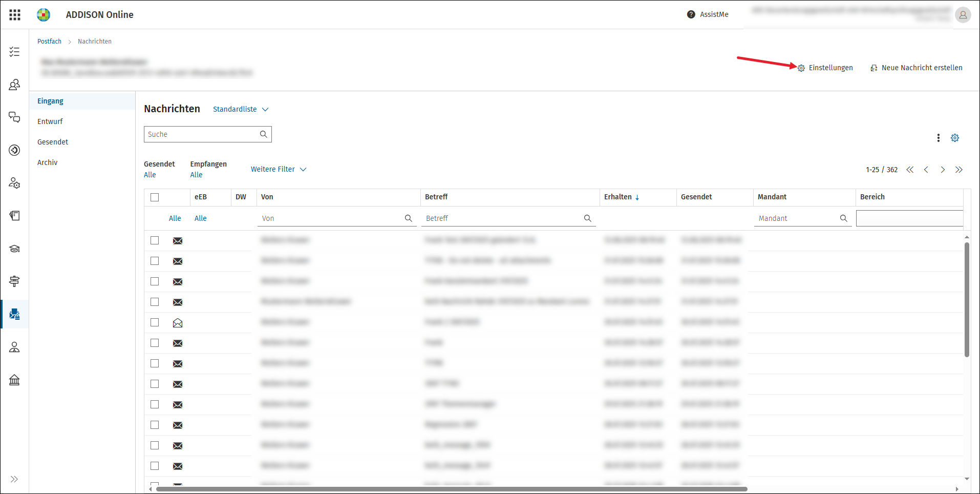Click the search magnifier in Suche field
Screen dimensions: 980x494
(264, 134)
